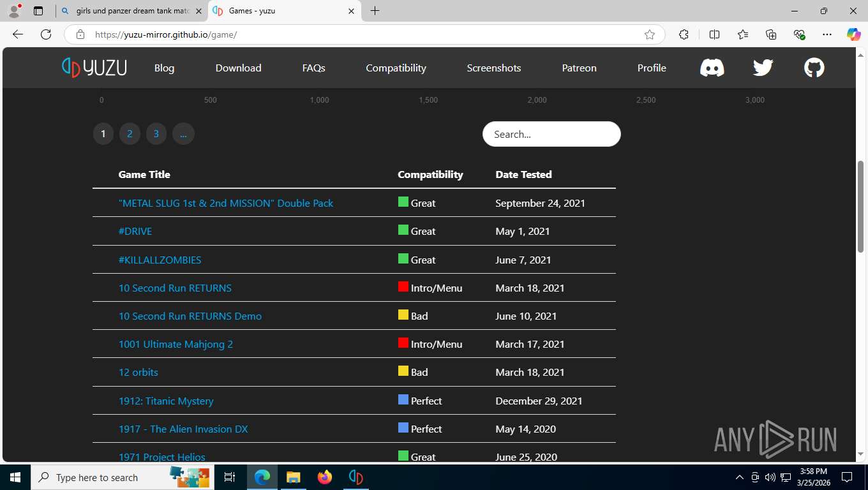Image resolution: width=868 pixels, height=490 pixels.
Task: Open Task View on taskbar
Action: tap(230, 477)
